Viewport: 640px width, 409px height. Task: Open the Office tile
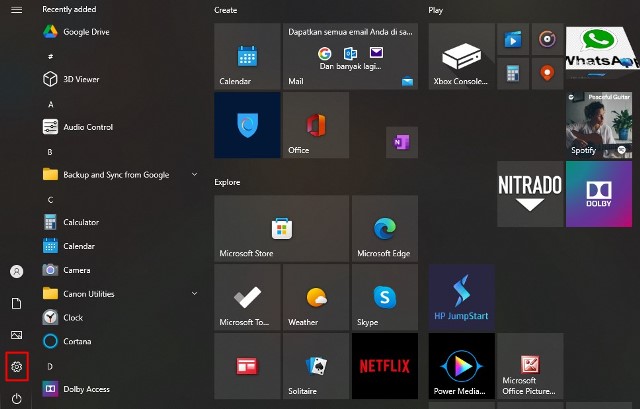tap(316, 125)
